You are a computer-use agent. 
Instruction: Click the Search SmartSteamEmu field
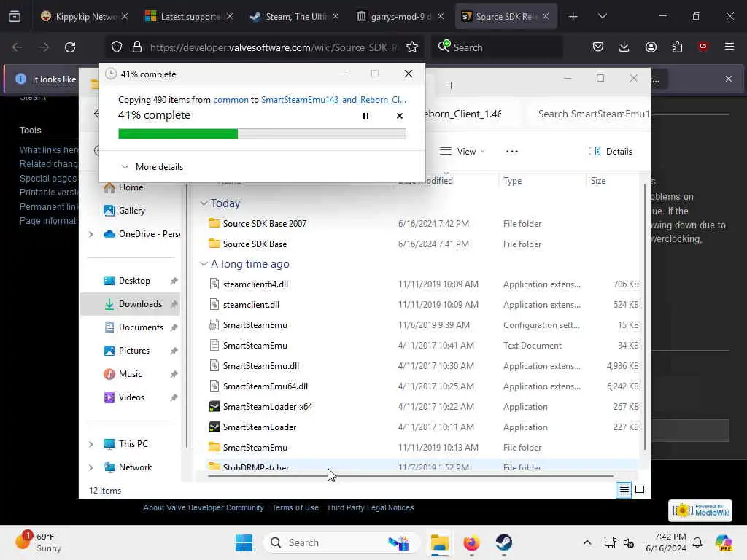[x=589, y=114]
